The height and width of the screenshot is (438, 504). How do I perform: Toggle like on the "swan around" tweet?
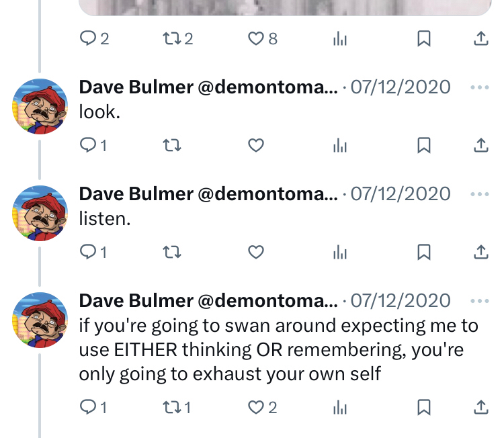click(x=263, y=407)
